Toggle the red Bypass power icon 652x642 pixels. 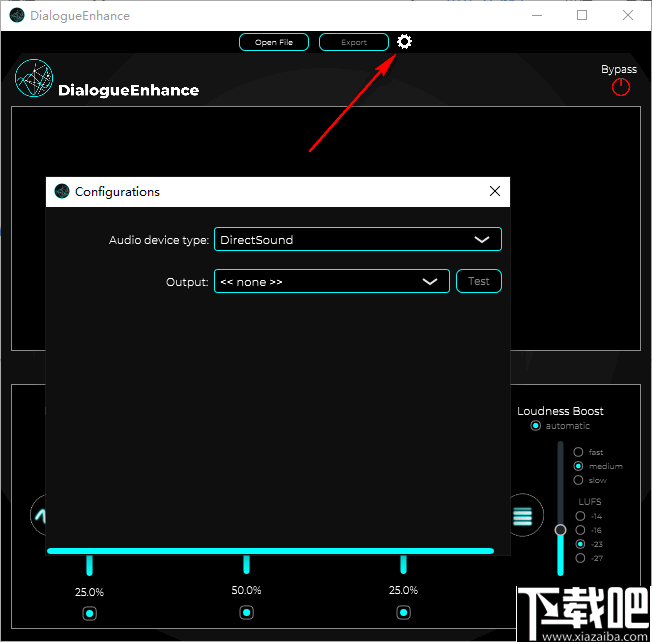pos(620,87)
